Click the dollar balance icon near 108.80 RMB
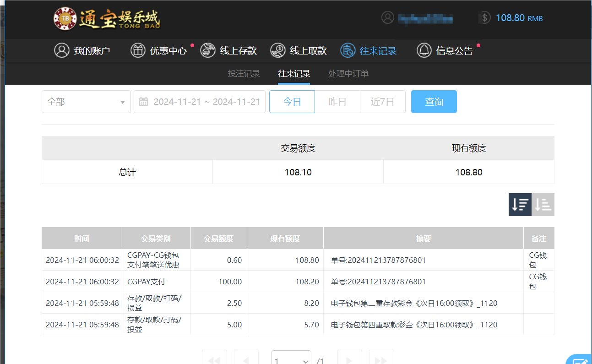The width and height of the screenshot is (592, 364). (x=484, y=17)
